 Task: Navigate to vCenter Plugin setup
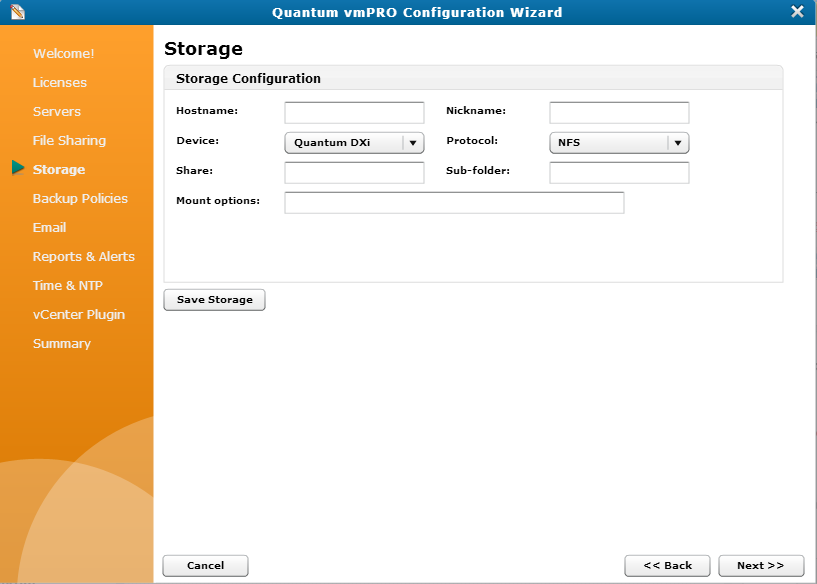pos(78,314)
